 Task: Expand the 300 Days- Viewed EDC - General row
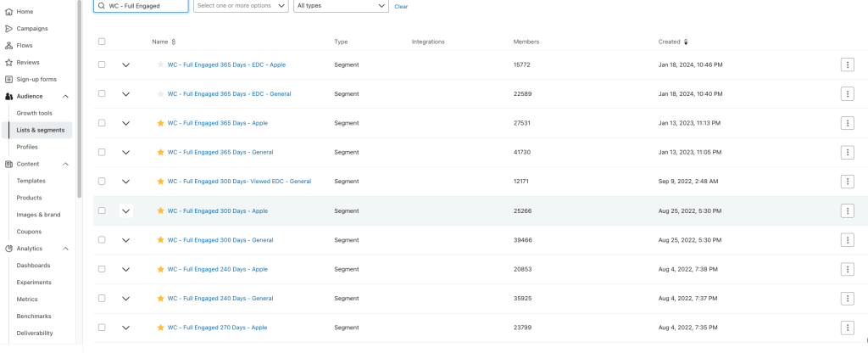tap(126, 182)
